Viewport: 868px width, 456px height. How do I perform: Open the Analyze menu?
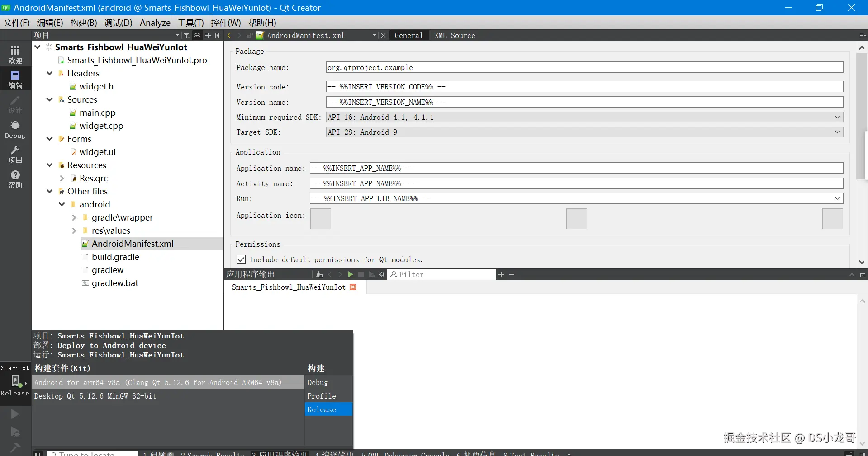(155, 23)
